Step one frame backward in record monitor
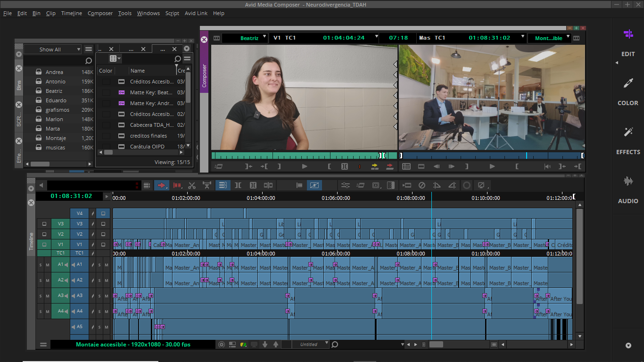Image resolution: width=644 pixels, height=362 pixels. 437,166
